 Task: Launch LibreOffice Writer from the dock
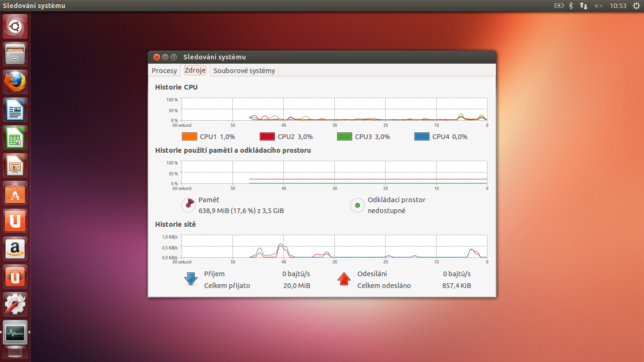15,109
